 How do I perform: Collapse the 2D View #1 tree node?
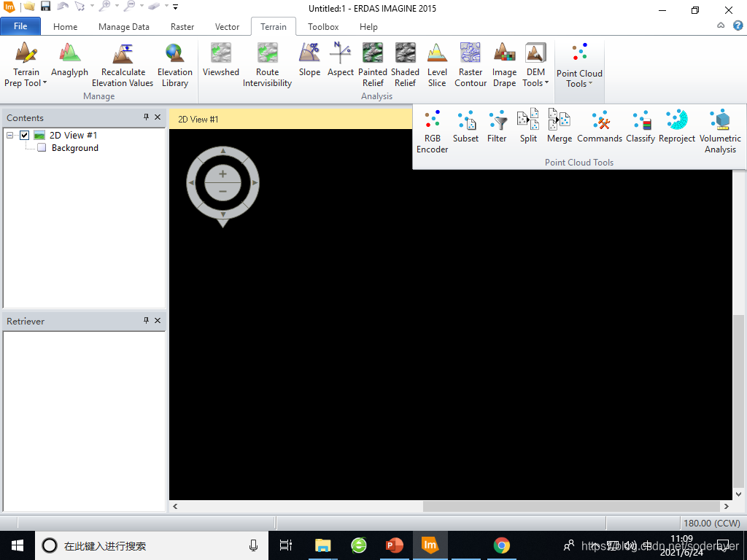[9, 135]
